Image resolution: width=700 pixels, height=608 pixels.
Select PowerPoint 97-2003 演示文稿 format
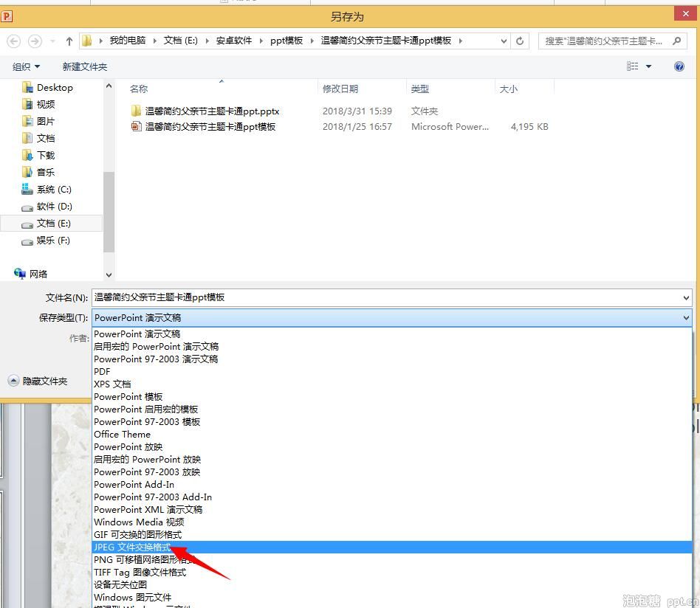point(391,359)
